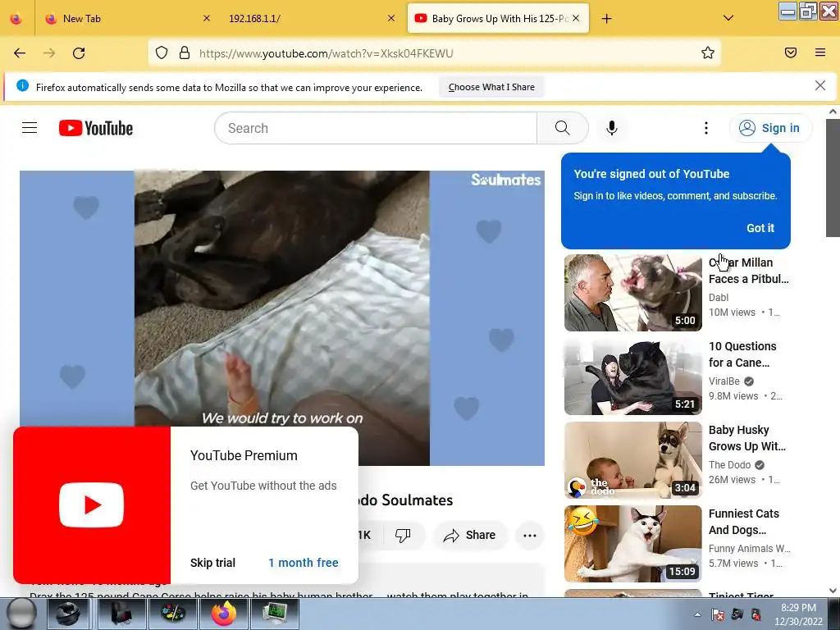Open Save to Pocket icon
Viewport: 840px width, 630px height.
coord(791,52)
